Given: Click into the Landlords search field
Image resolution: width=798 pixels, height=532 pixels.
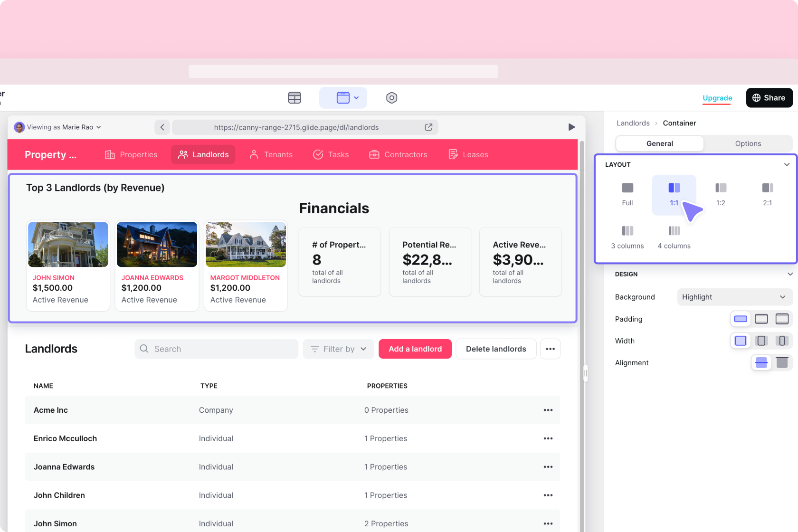Looking at the screenshot, I should coord(216,349).
